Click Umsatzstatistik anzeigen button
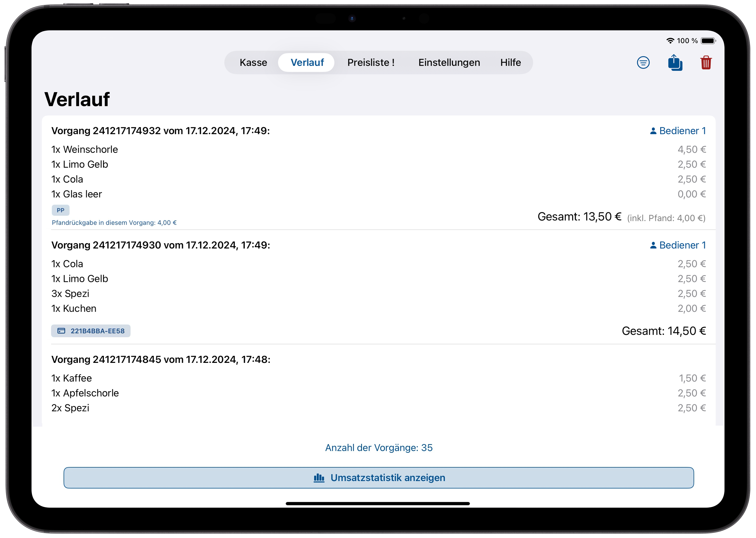 (379, 478)
